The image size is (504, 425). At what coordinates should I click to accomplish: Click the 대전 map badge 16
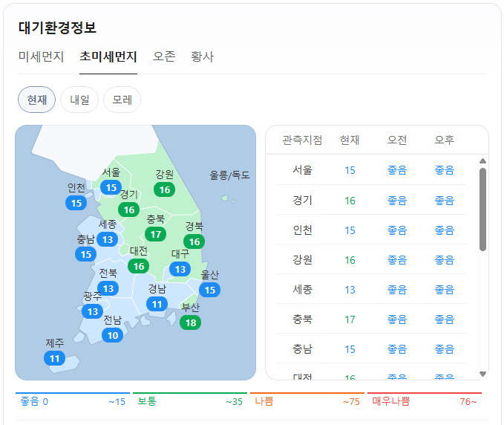coord(139,266)
